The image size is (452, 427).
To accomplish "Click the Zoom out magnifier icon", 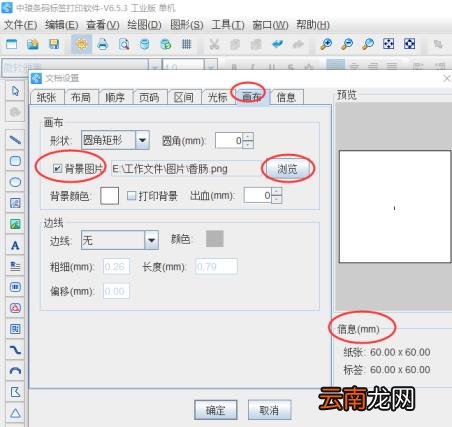I will point(347,44).
